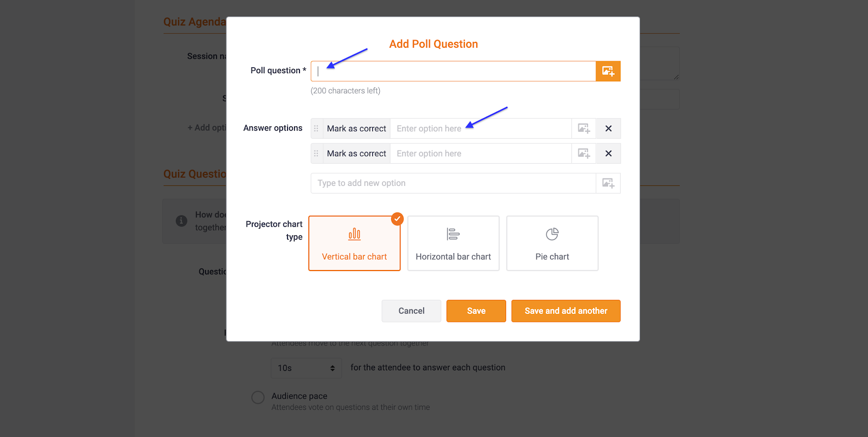This screenshot has width=868, height=437.
Task: Select Pie chart as projector chart
Action: (x=552, y=243)
